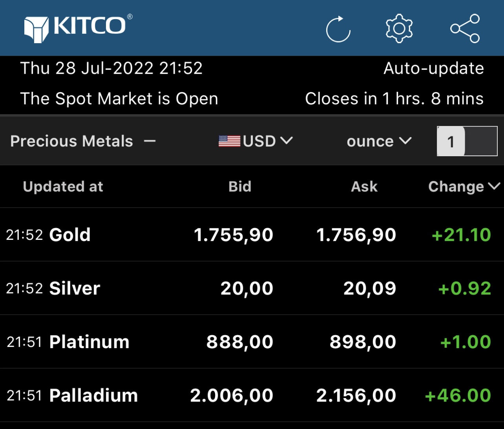Tap the quantity field showing 1
This screenshot has width=504, height=429.
pyautogui.click(x=467, y=141)
